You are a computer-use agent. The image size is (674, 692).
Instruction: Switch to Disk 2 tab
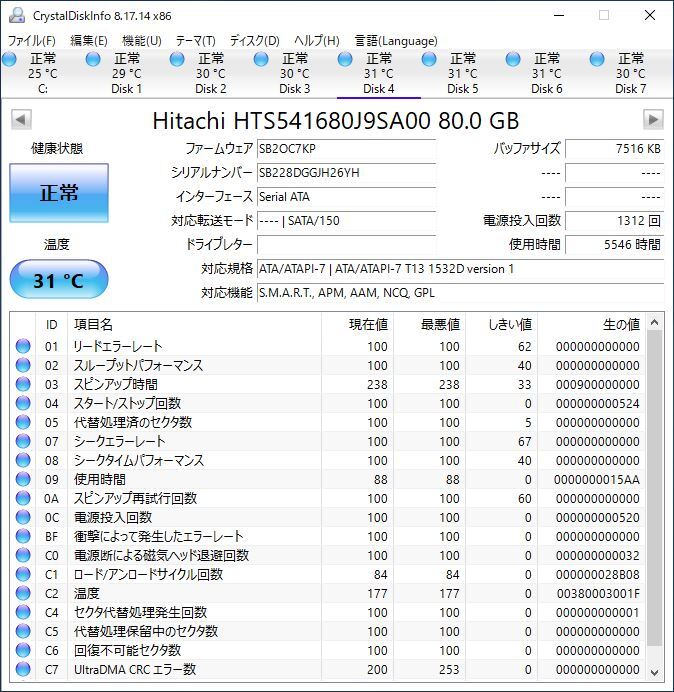pos(211,73)
